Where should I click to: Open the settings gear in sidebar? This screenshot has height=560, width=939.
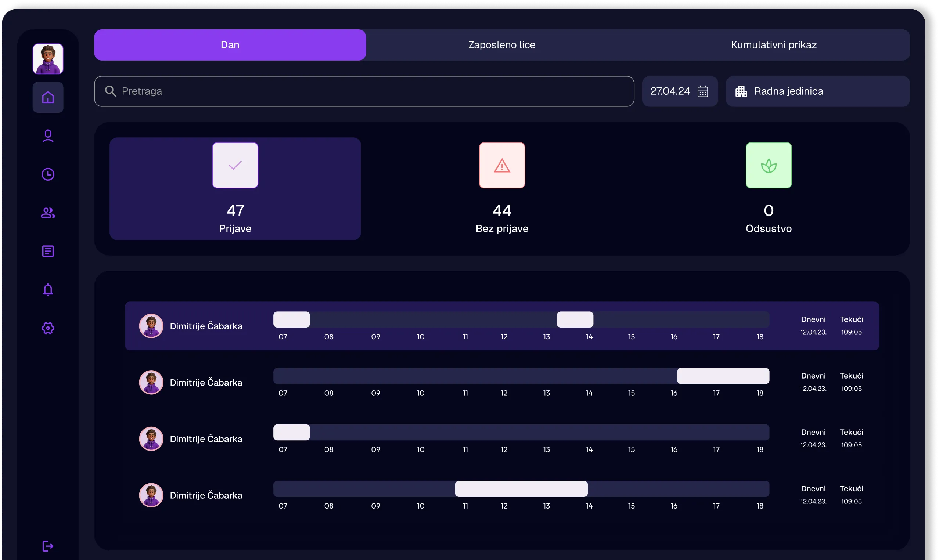point(48,328)
